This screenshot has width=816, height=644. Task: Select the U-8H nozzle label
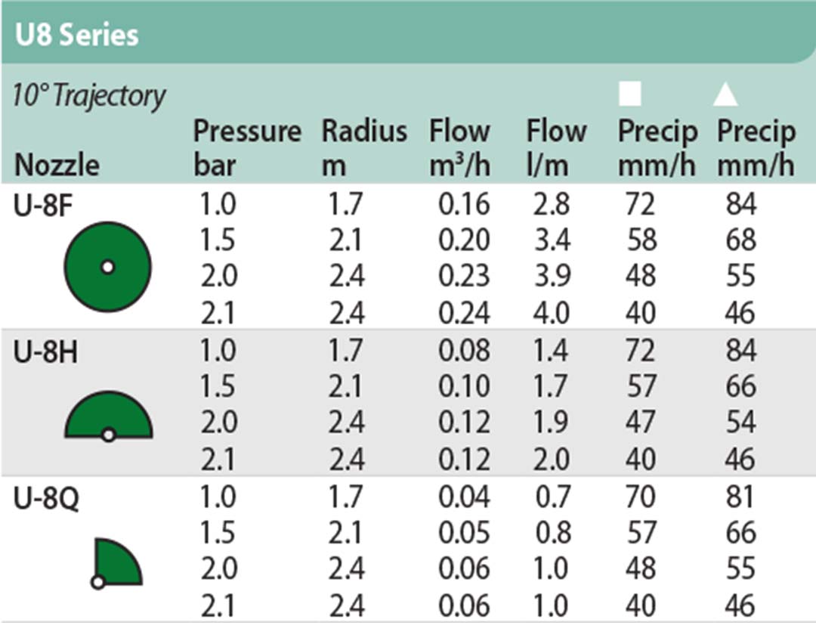click(46, 352)
